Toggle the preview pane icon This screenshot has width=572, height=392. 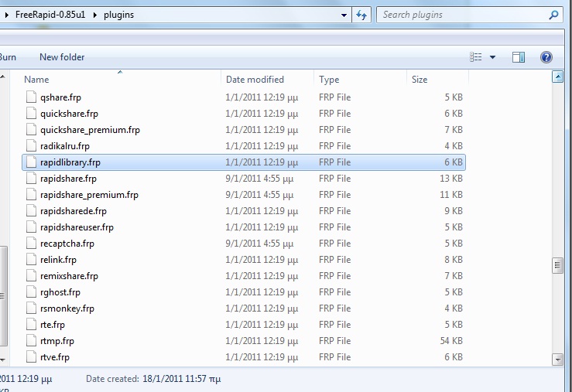519,57
